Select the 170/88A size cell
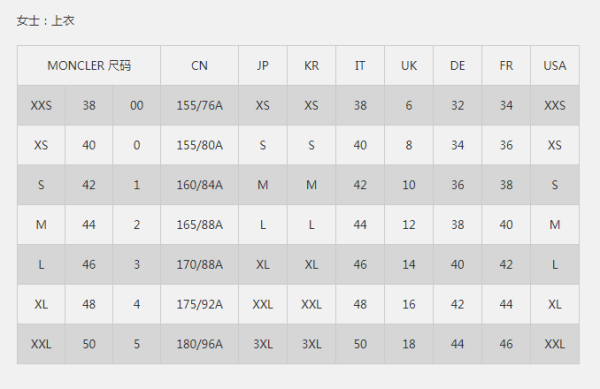The image size is (600, 389). (199, 264)
